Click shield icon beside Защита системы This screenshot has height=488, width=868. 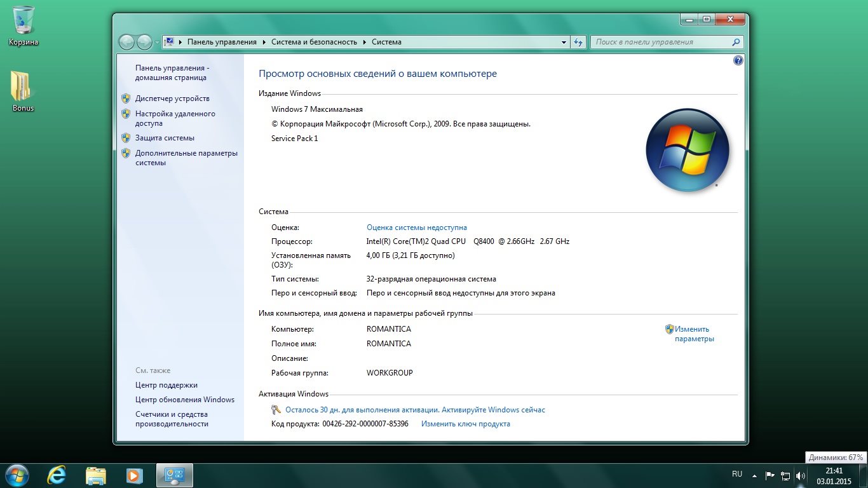point(126,138)
